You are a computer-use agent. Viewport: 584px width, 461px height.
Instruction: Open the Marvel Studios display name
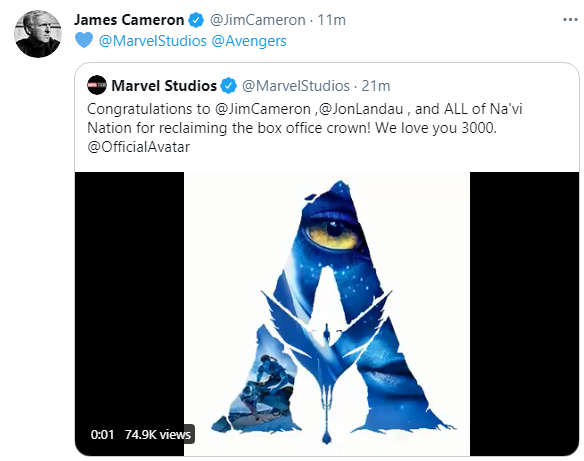pos(164,86)
